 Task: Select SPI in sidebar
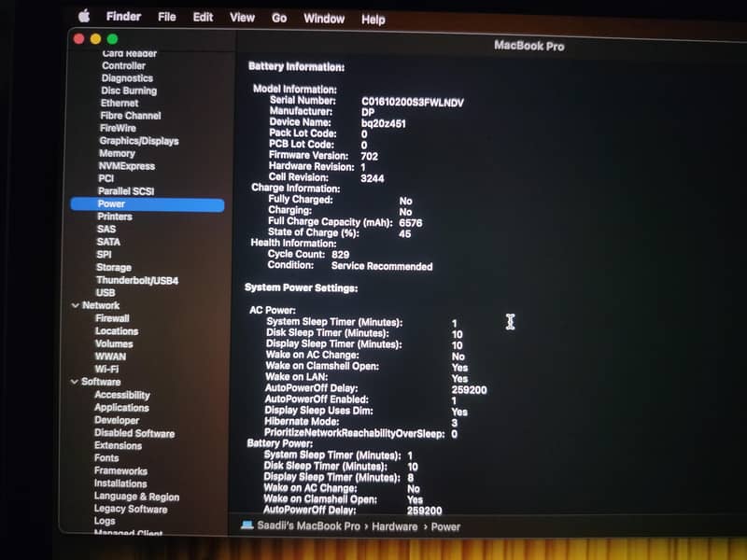click(104, 255)
